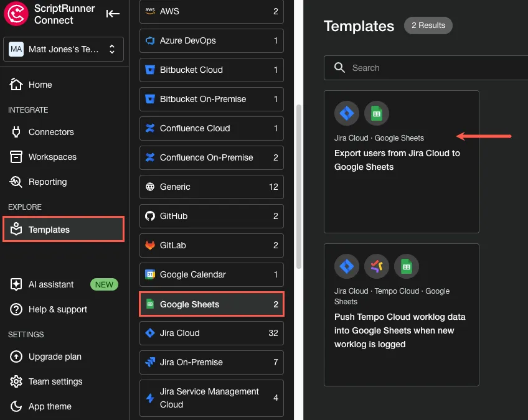Click the AWS logo icon
Viewport: 528px width, 420px height.
150,11
